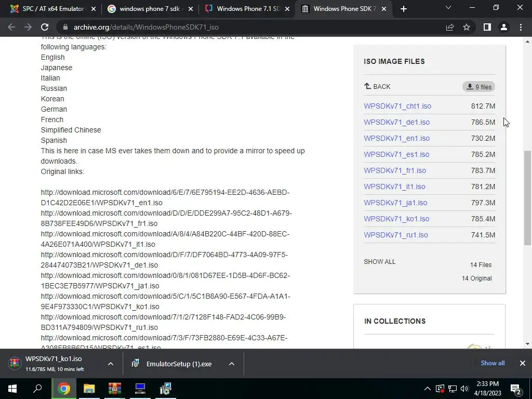Close the Windows Phone 7.1 SDK tab

pyautogui.click(x=287, y=9)
